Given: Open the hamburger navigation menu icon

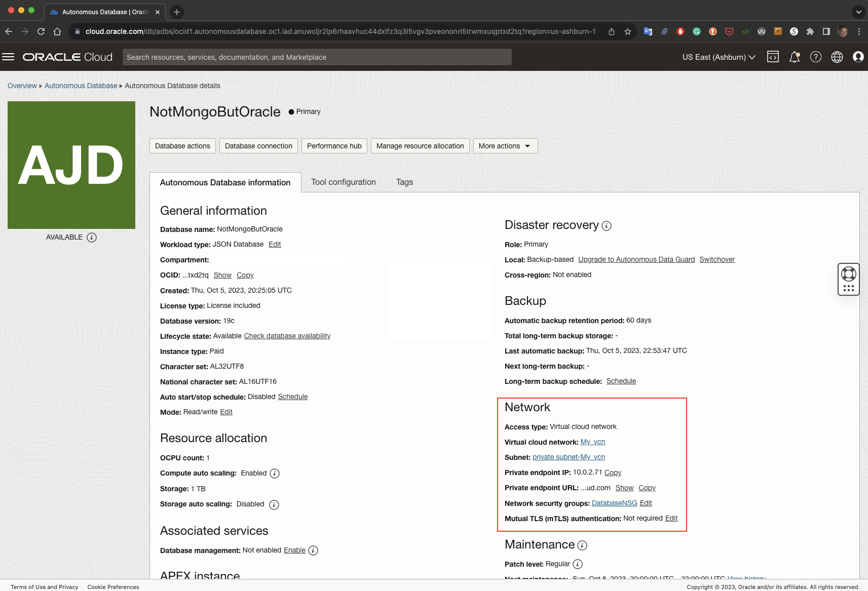Looking at the screenshot, I should [9, 57].
